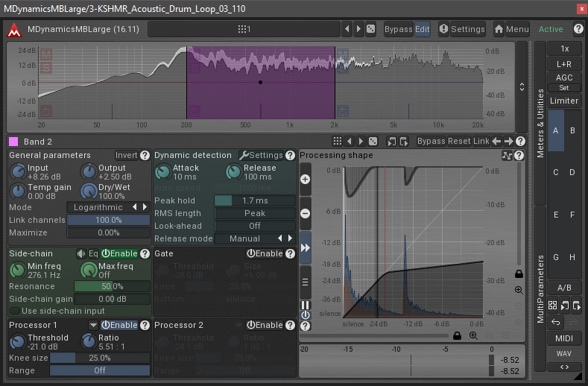The width and height of the screenshot is (588, 386).
Task: Click the MeldaProduction logo icon
Action: 14,30
